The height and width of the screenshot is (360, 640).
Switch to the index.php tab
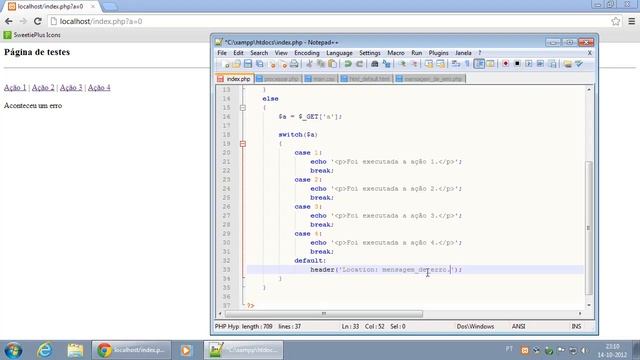pos(234,78)
